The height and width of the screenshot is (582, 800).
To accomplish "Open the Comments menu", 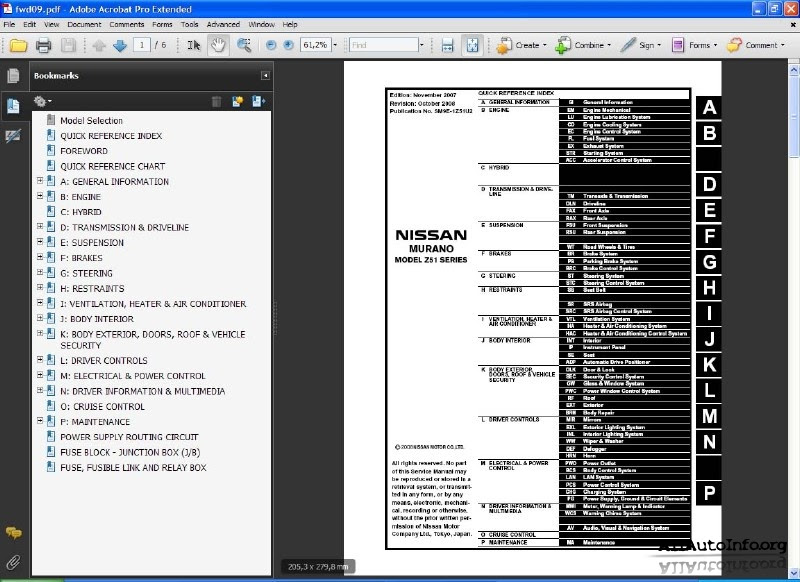I will (127, 24).
